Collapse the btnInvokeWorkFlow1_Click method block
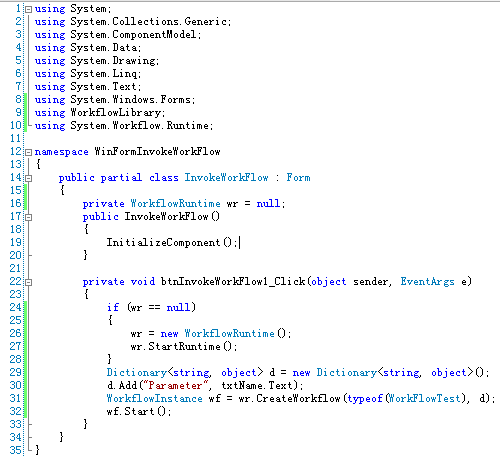 point(29,282)
